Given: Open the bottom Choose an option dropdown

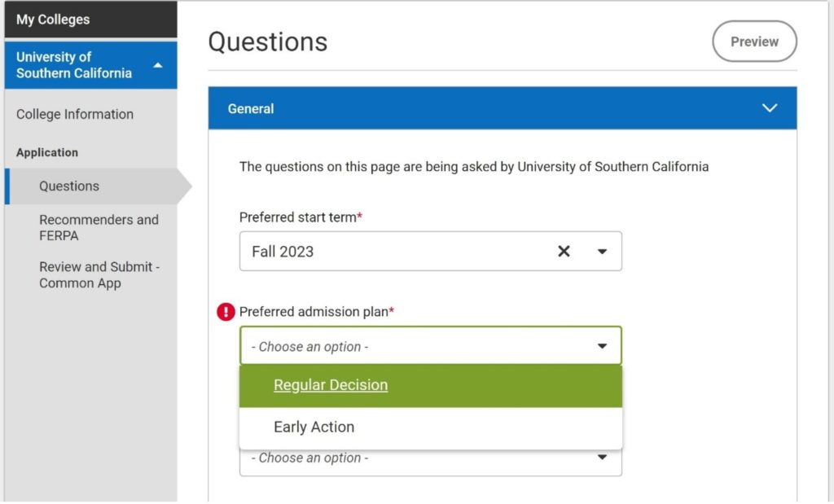Looking at the screenshot, I should [x=415, y=458].
